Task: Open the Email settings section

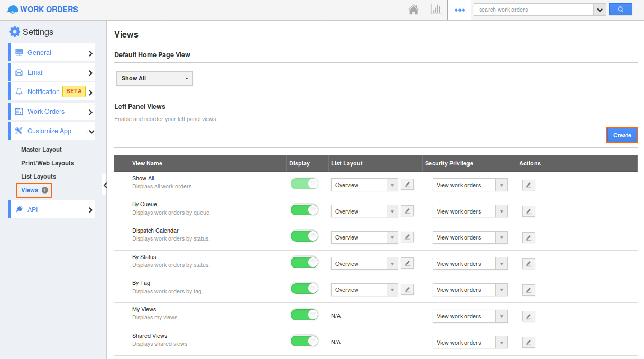Action: click(52, 72)
